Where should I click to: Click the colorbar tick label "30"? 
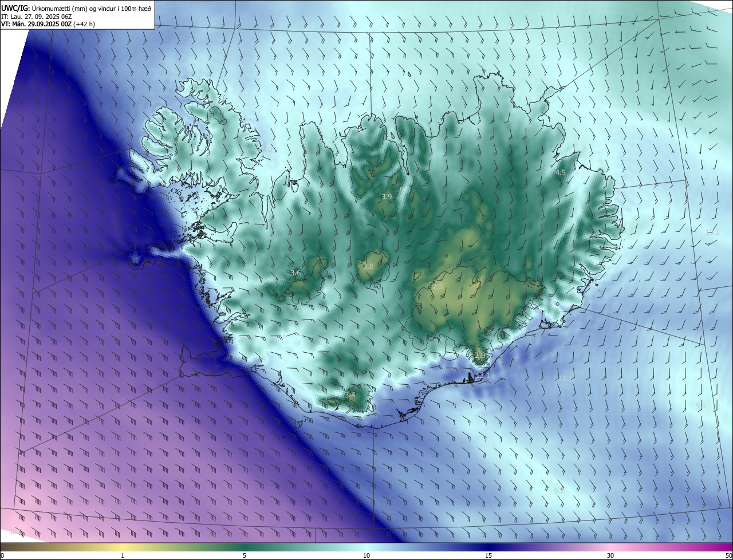click(610, 555)
